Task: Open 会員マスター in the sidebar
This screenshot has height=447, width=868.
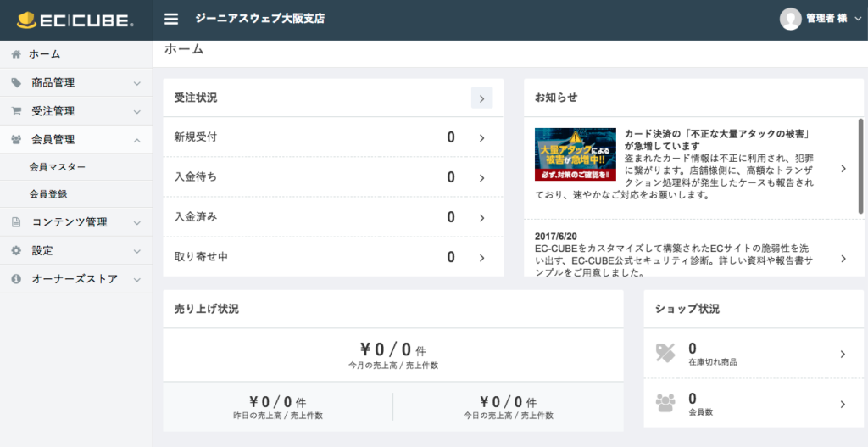Action: click(58, 167)
